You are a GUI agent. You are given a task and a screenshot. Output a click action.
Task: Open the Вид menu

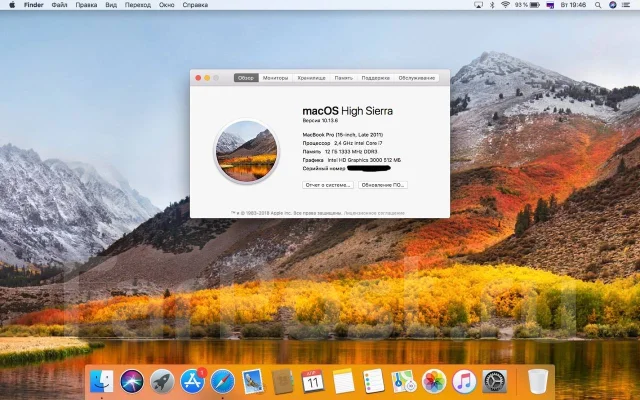click(111, 5)
